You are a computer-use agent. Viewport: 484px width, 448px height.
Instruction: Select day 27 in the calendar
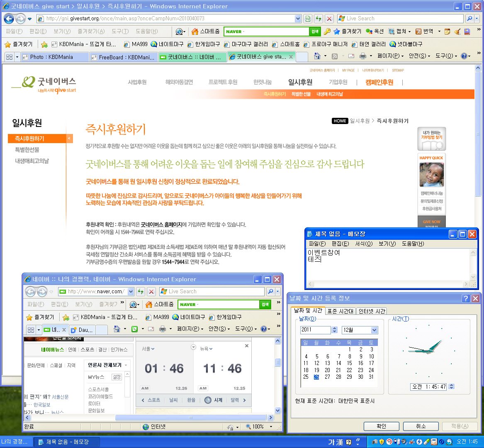[327, 377]
